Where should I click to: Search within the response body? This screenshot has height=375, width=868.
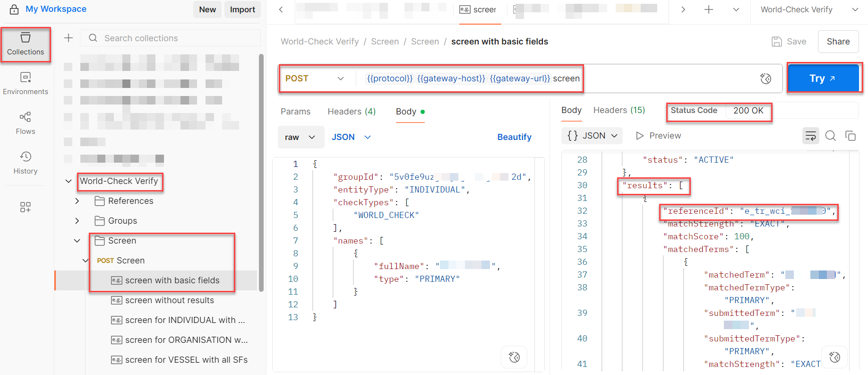pyautogui.click(x=830, y=136)
